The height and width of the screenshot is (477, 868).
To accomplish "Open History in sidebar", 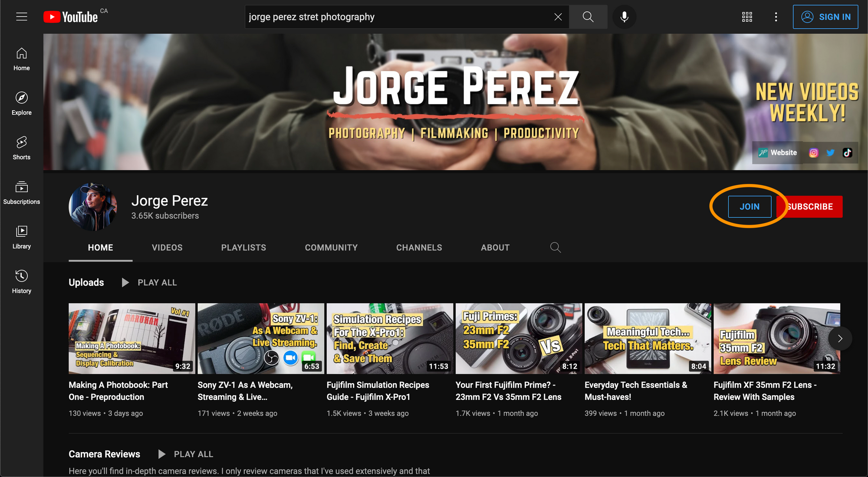I will (x=22, y=282).
